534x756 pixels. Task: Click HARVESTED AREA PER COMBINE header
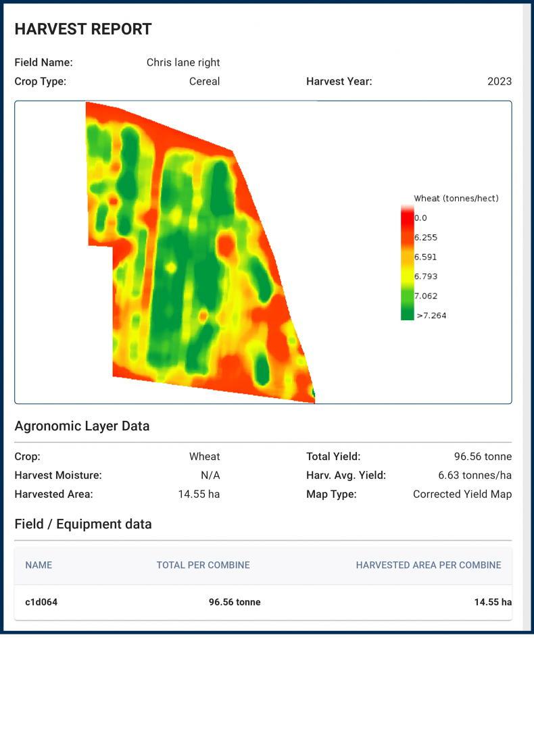pos(428,565)
